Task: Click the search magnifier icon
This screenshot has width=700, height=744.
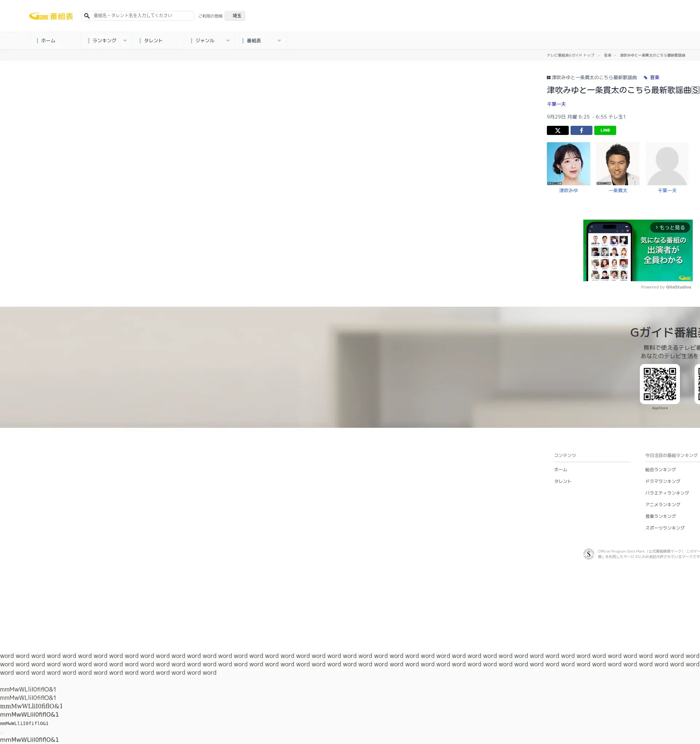Action: pos(87,16)
